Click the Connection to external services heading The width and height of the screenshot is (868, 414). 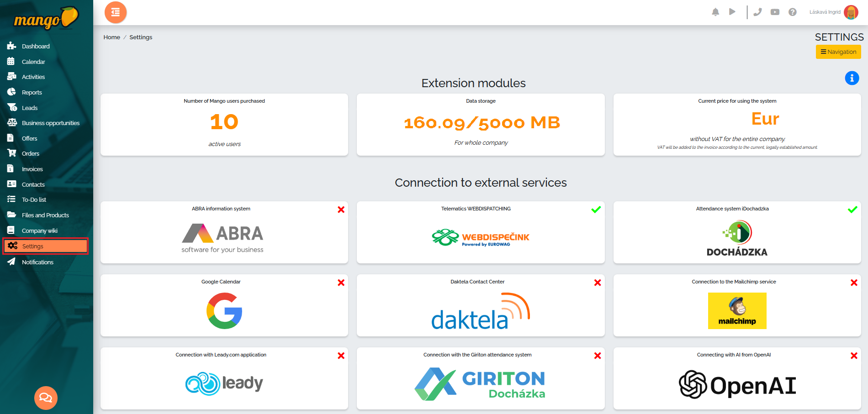click(481, 183)
